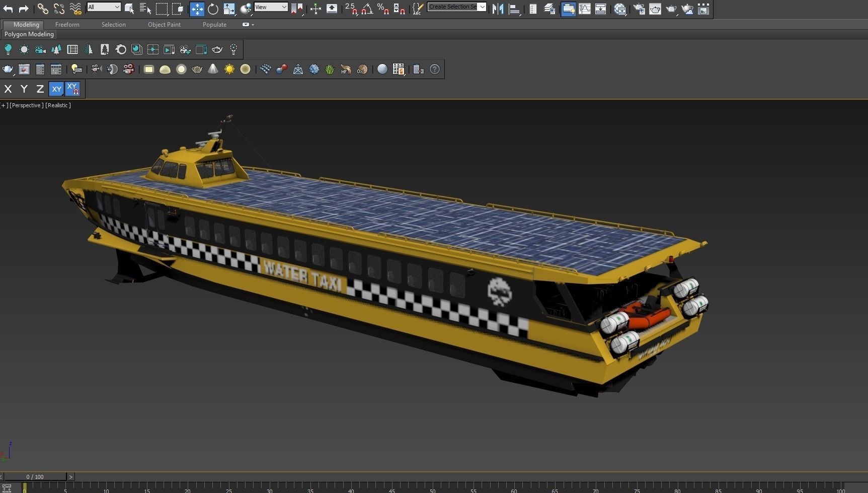Open the Curve Editor
868x493 pixels.
click(585, 9)
